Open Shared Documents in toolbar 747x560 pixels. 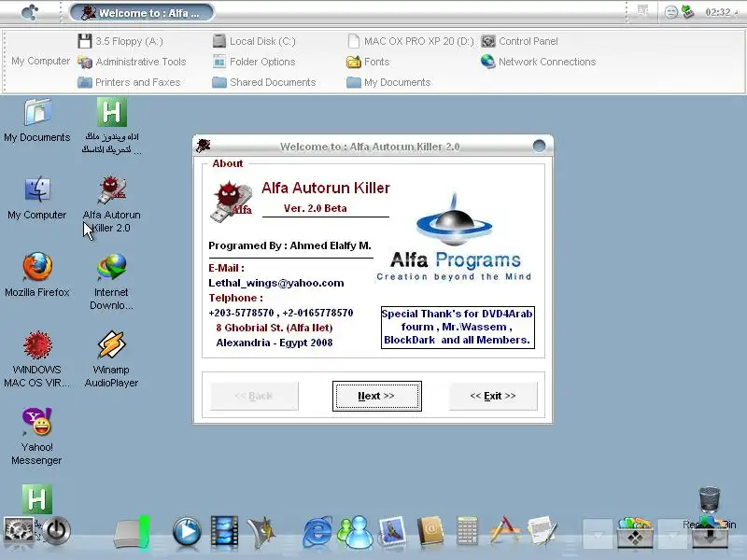point(264,82)
